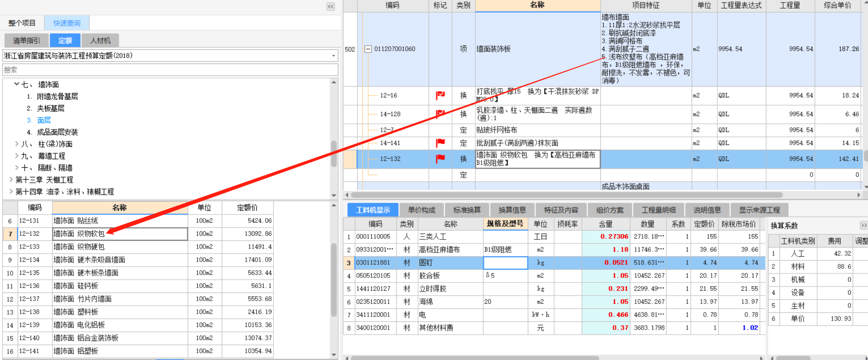Select quota row 墙饰面 铝合金装饰板
This screenshot has width=868, height=360.
pos(138,338)
